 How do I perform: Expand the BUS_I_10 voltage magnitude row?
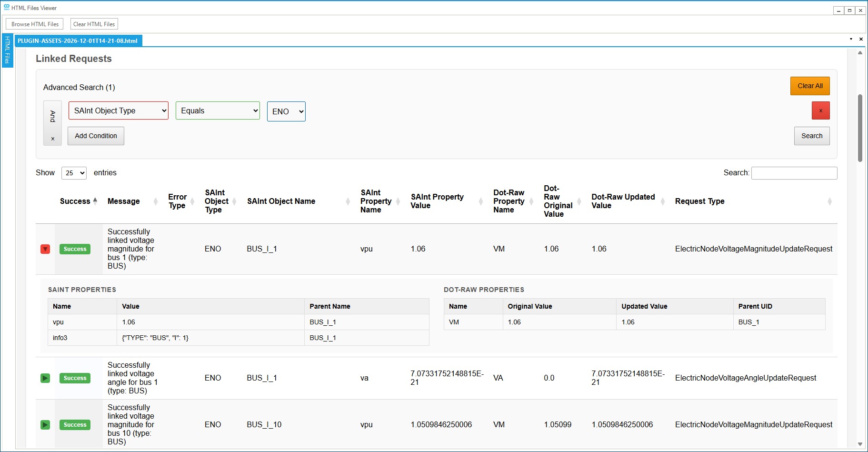pyautogui.click(x=45, y=425)
